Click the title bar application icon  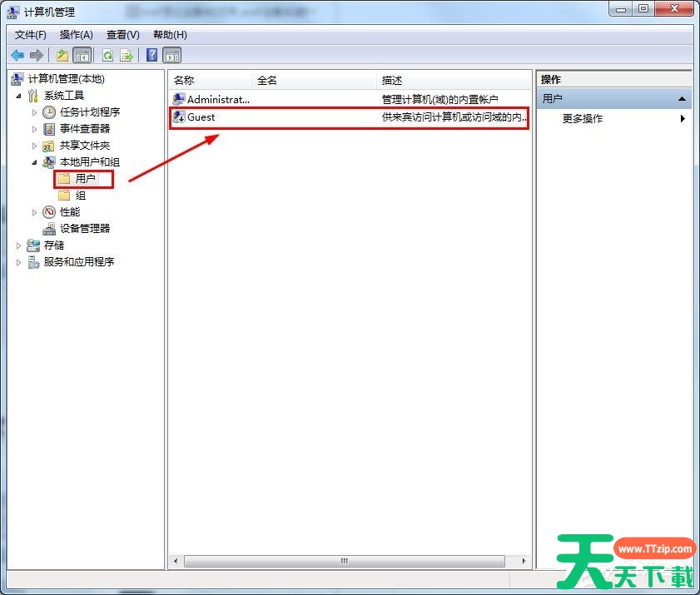(13, 12)
